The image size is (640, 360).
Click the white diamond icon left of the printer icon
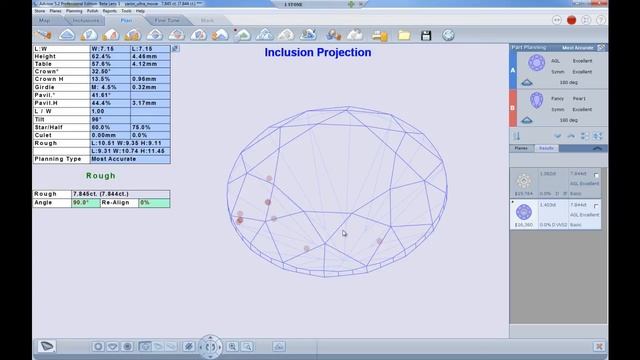(x=355, y=35)
